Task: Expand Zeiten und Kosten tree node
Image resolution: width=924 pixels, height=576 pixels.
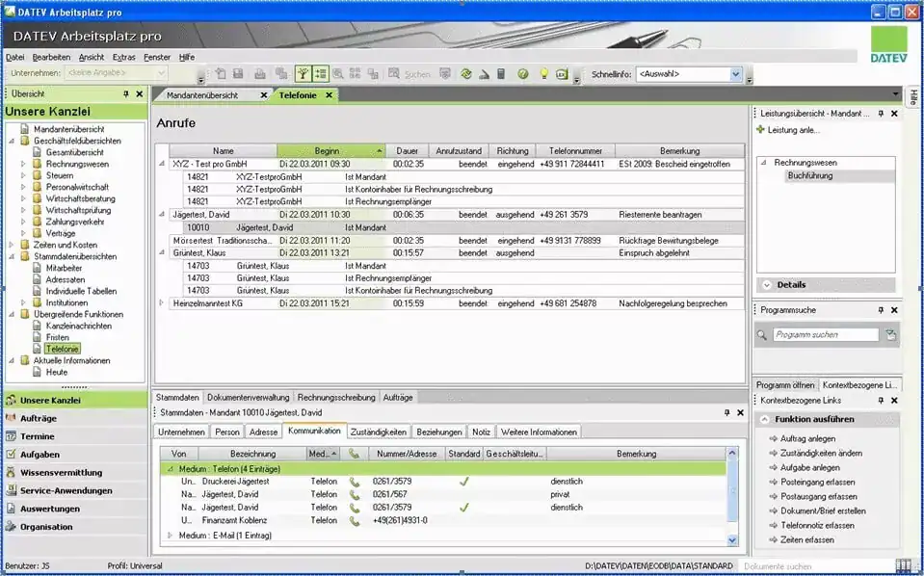Action: point(12,245)
